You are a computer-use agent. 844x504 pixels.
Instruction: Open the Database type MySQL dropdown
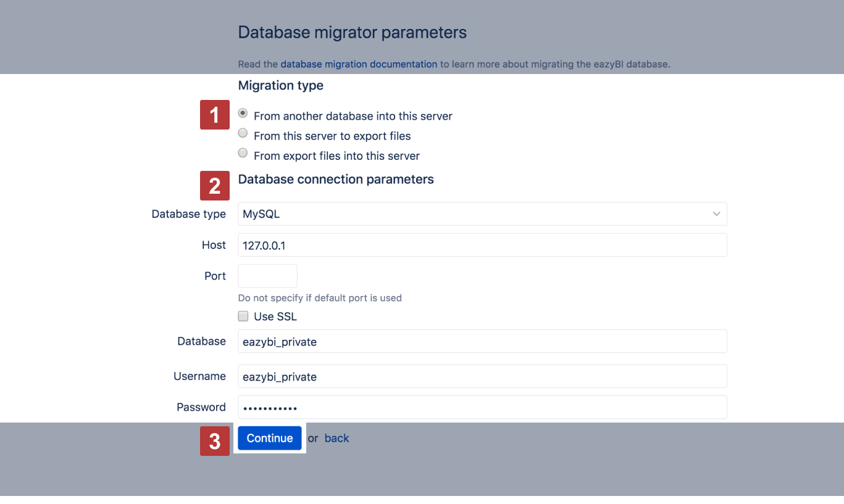pyautogui.click(x=482, y=214)
